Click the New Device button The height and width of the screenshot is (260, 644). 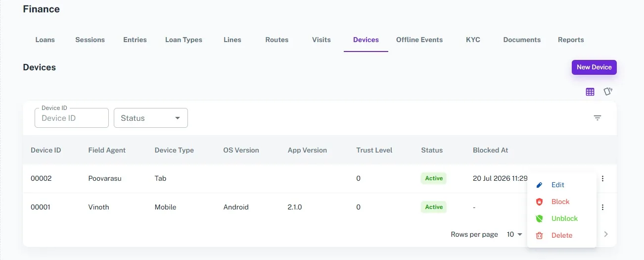pos(594,67)
